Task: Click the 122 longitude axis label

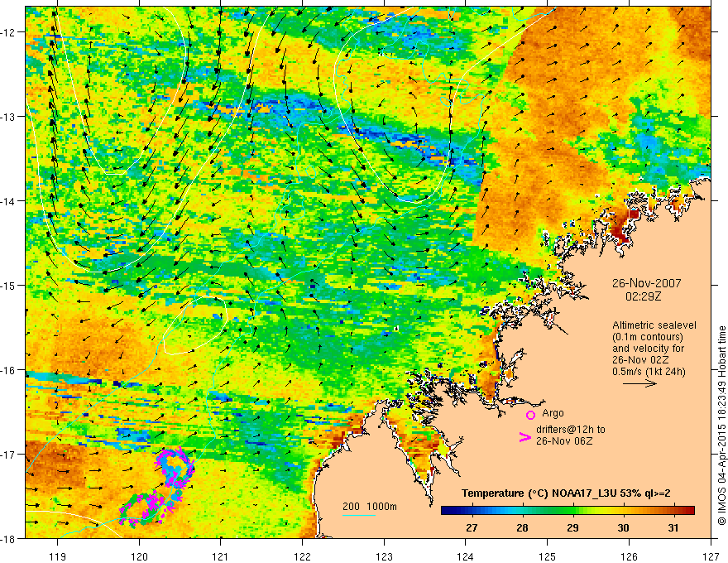Action: click(x=302, y=556)
